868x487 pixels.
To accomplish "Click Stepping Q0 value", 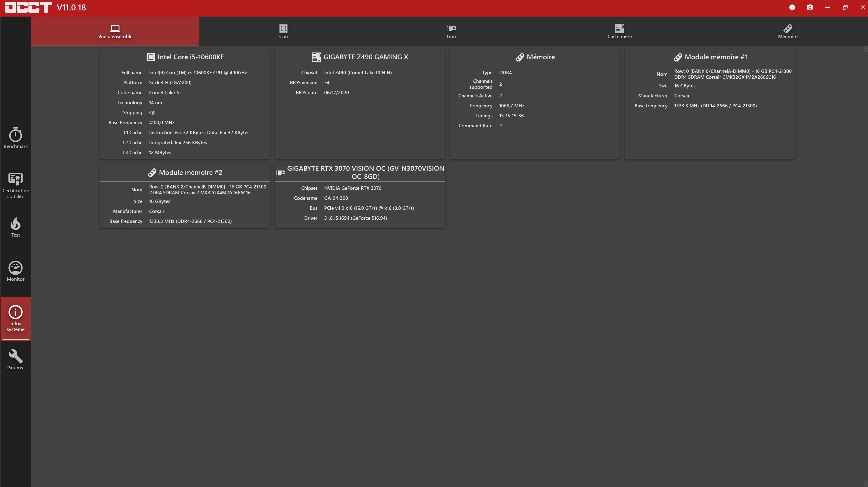I will [152, 113].
